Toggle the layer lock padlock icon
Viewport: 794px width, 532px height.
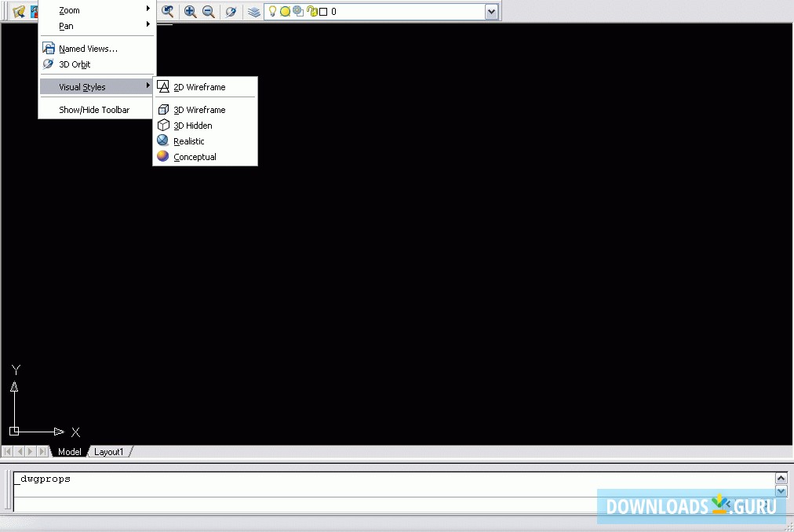coord(313,11)
